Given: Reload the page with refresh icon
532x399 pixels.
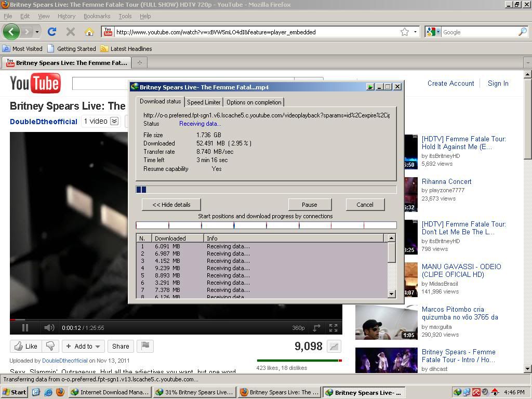Looking at the screenshot, I should 52,32.
